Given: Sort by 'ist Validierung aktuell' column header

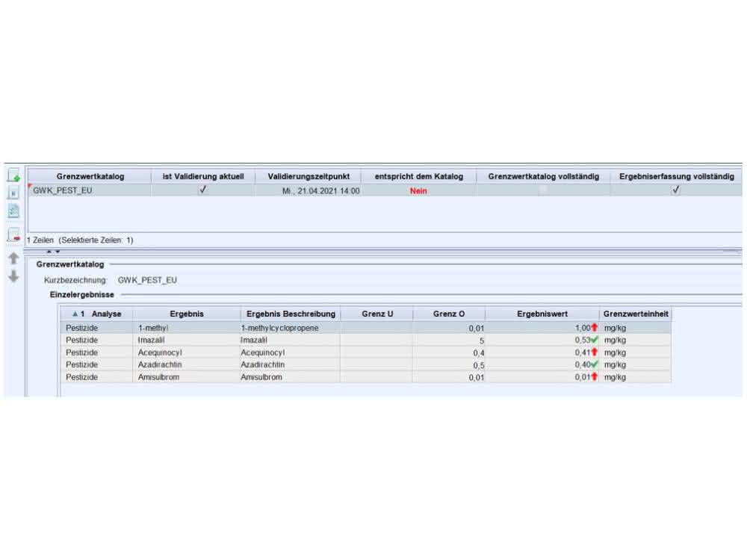Looking at the screenshot, I should 203,177.
